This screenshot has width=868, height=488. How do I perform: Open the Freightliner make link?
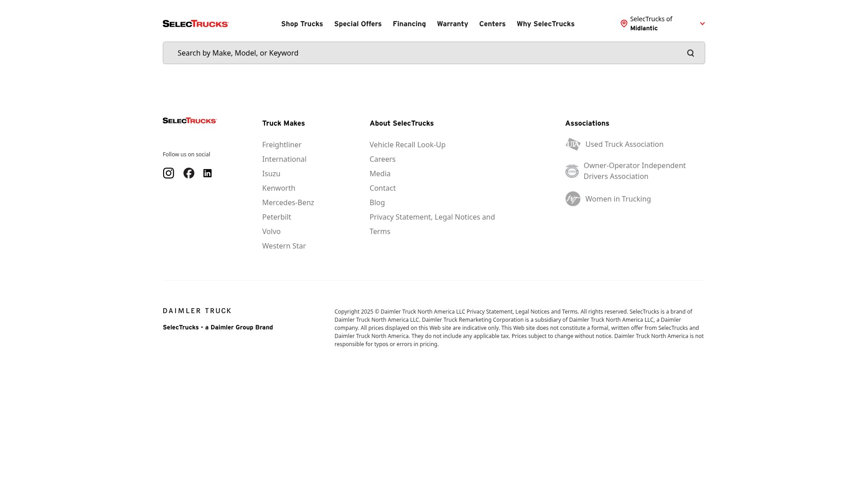click(x=282, y=145)
